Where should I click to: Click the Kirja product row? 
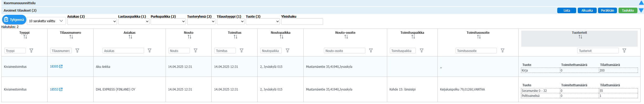click(x=579, y=70)
